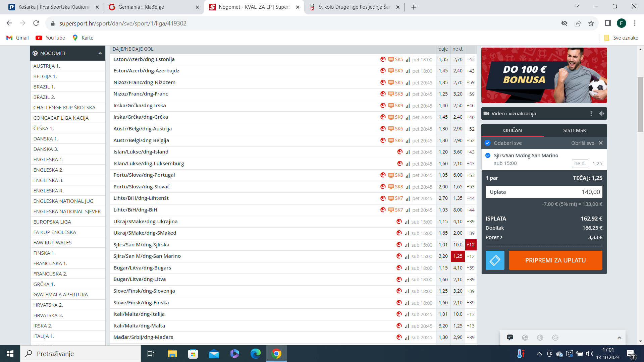Click the blue ticket icon button
644x362 pixels.
495,260
